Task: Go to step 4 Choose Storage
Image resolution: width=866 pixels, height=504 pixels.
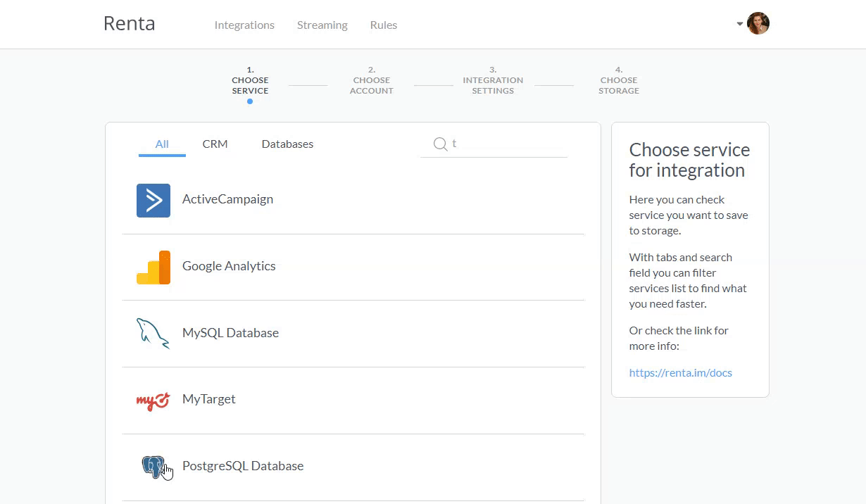Action: coord(619,80)
